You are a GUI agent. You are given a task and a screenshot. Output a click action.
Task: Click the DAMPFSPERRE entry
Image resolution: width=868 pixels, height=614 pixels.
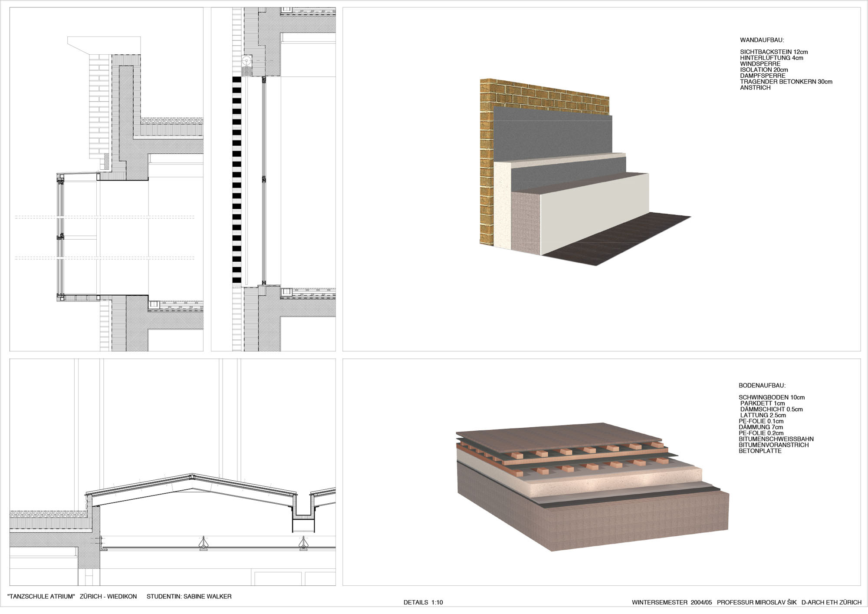coord(763,76)
